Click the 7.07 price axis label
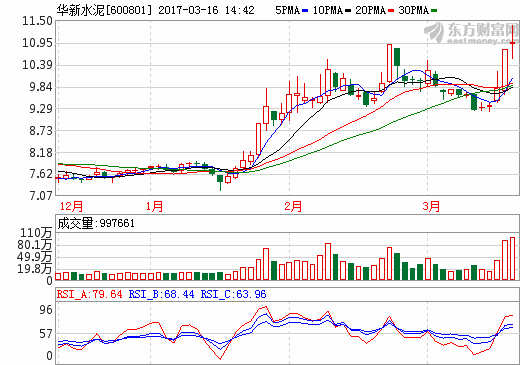520x365 pixels. click(x=41, y=195)
